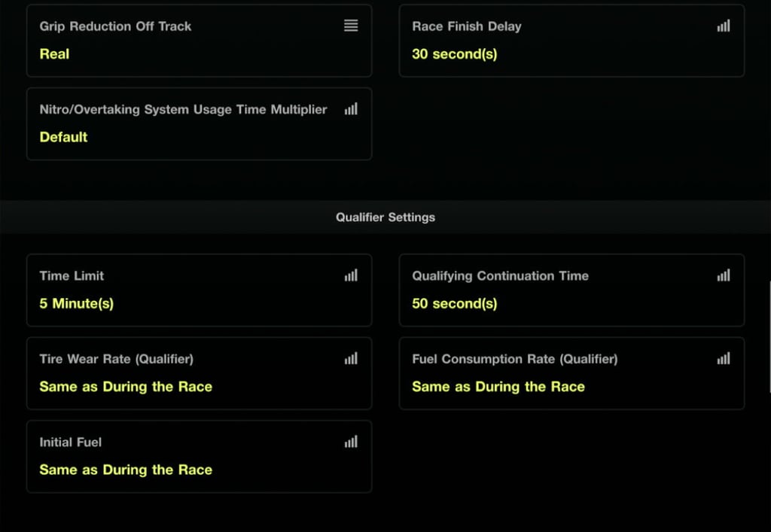Viewport: 771px width, 532px height.
Task: Change the Race Finish Delay value
Action: point(572,41)
